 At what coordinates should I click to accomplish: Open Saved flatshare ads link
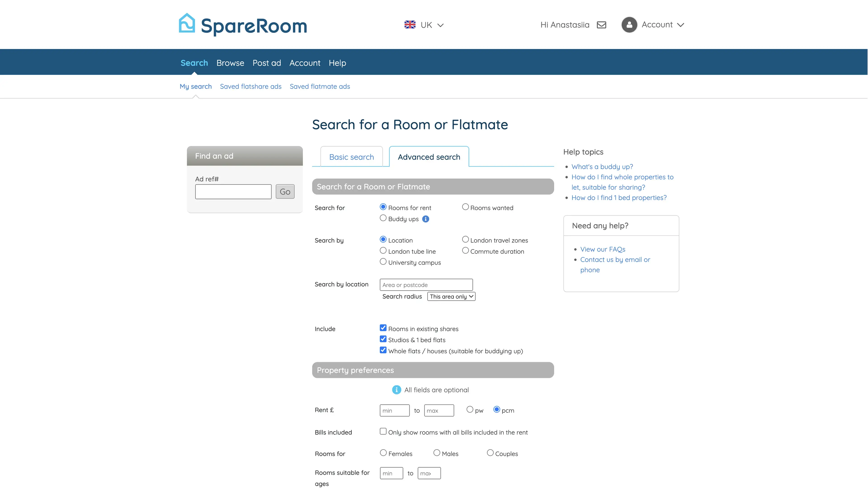250,87
